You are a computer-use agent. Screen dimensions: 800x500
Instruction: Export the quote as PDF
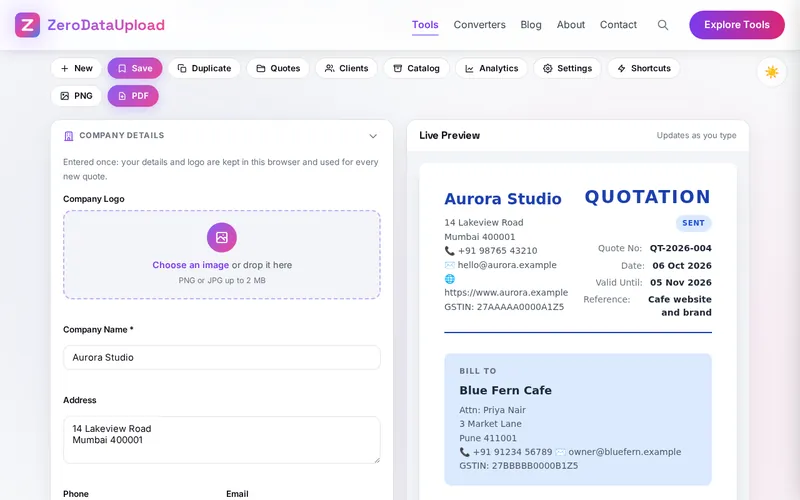click(x=133, y=96)
